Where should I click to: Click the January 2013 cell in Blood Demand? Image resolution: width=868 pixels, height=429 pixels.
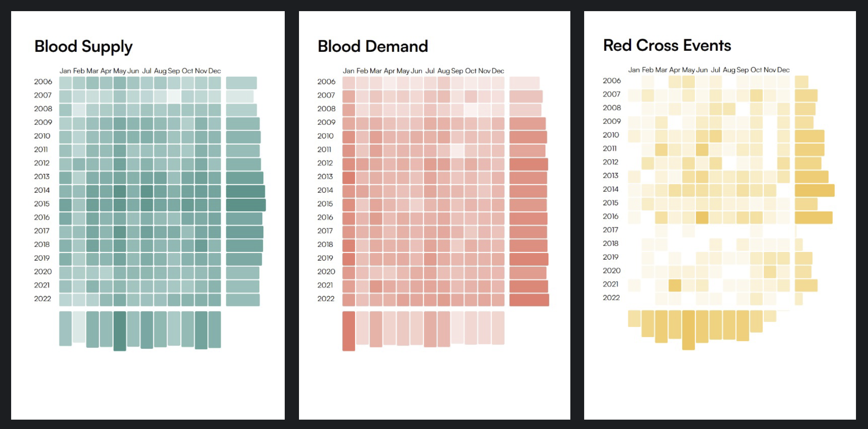pyautogui.click(x=348, y=178)
